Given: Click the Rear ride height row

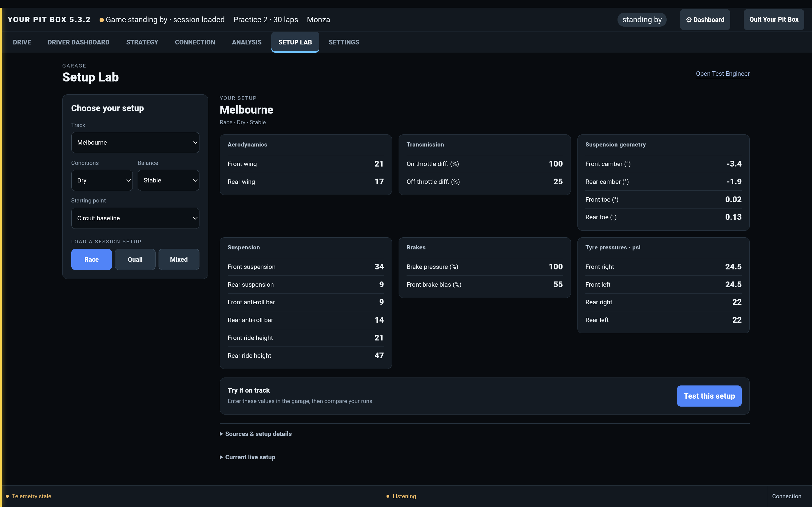Looking at the screenshot, I should [305, 356].
